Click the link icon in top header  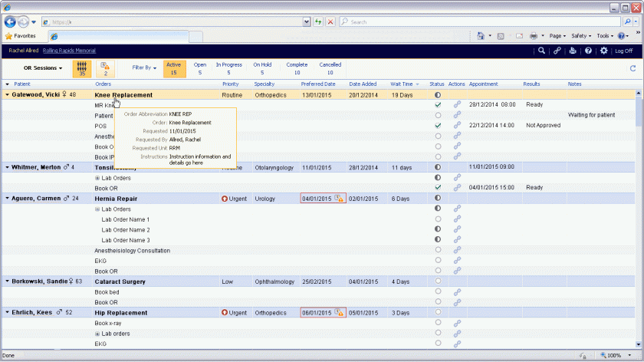(x=557, y=51)
